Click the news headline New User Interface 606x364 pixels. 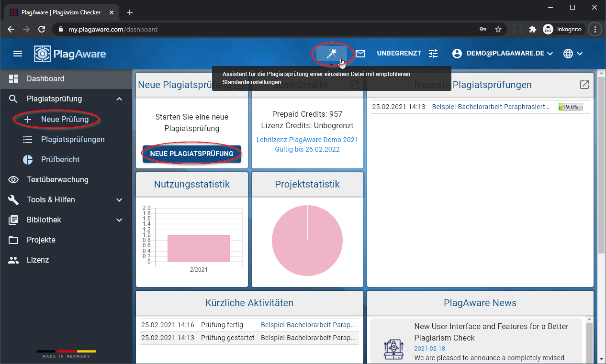pyautogui.click(x=492, y=332)
